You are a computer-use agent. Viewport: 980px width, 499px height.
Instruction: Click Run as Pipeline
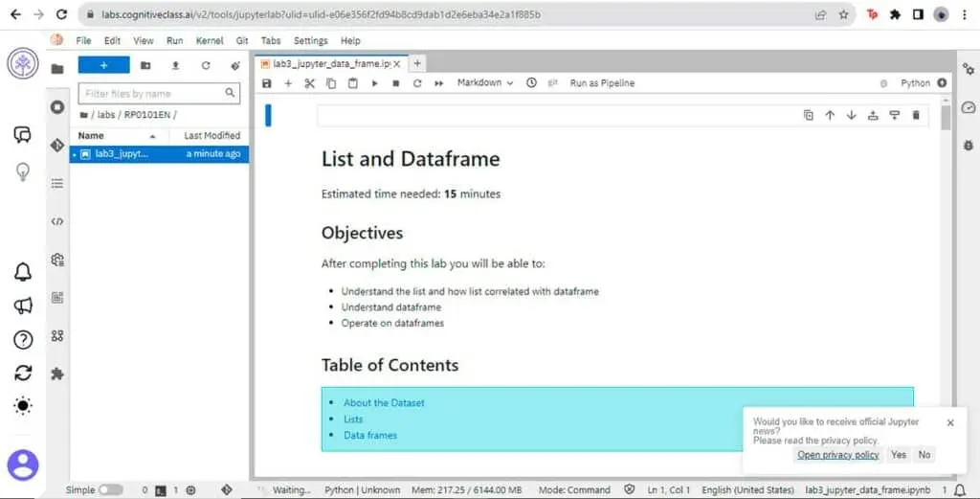coord(602,83)
